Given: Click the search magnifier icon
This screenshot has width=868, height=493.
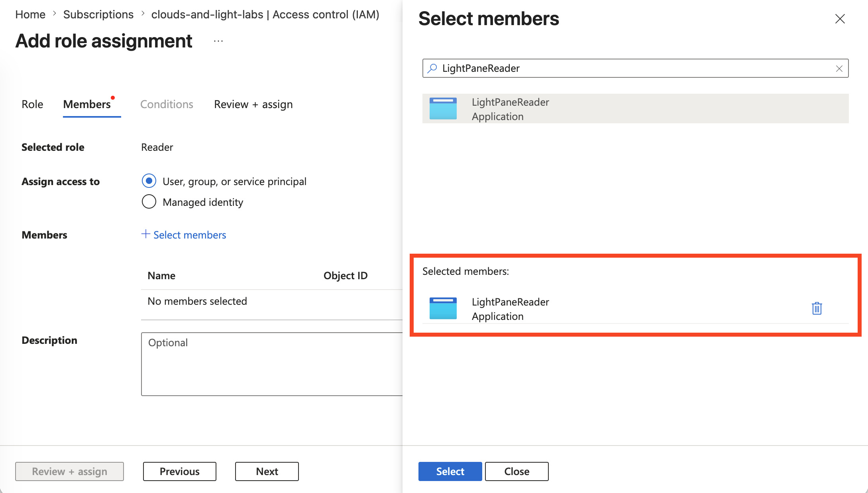Looking at the screenshot, I should (x=432, y=68).
